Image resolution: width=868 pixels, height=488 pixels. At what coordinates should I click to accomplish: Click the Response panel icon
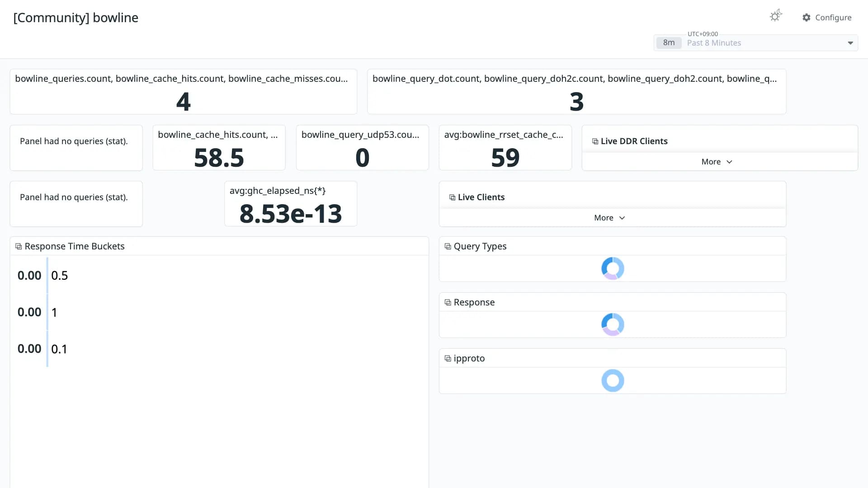pyautogui.click(x=448, y=302)
